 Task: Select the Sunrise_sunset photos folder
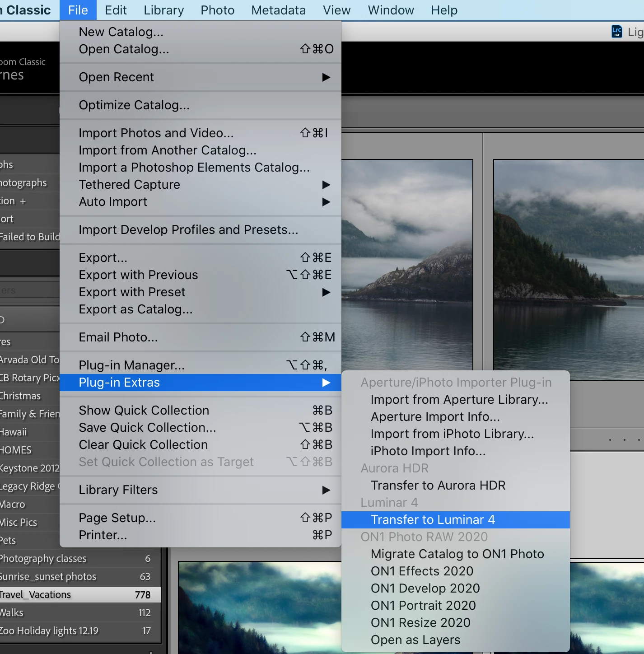[80, 576]
